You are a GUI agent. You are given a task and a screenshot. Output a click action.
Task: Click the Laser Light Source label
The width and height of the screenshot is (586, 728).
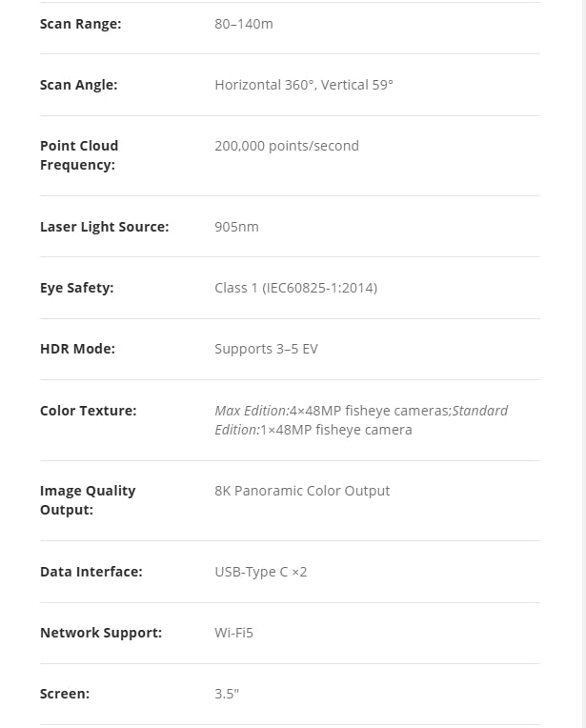click(105, 227)
